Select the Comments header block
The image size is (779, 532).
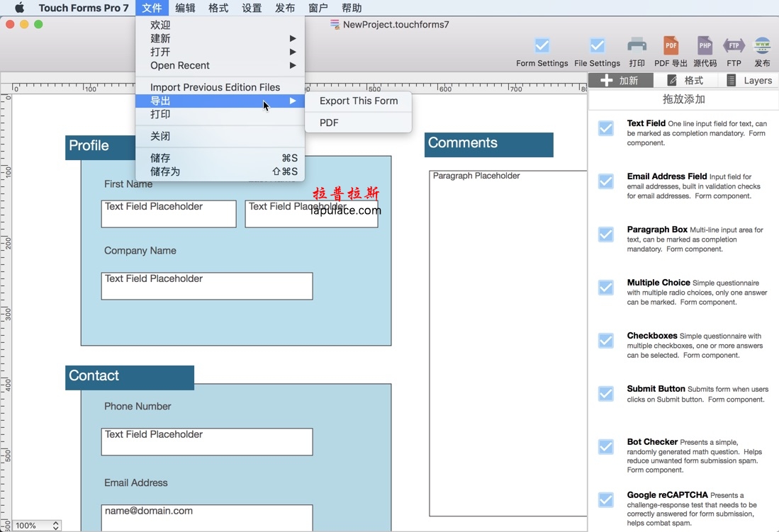coord(488,145)
